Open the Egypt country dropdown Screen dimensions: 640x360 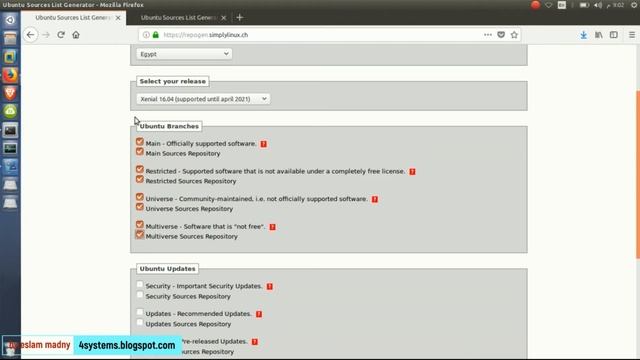tap(184, 54)
